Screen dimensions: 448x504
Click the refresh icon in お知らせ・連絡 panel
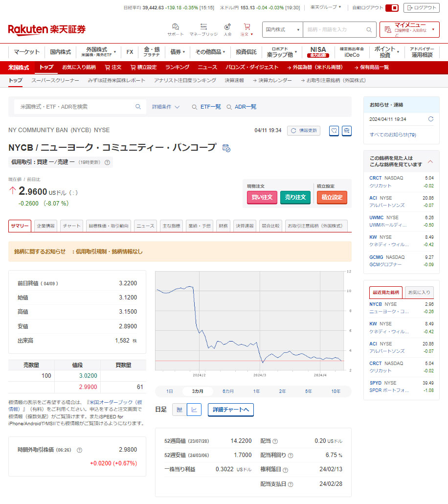click(x=430, y=119)
